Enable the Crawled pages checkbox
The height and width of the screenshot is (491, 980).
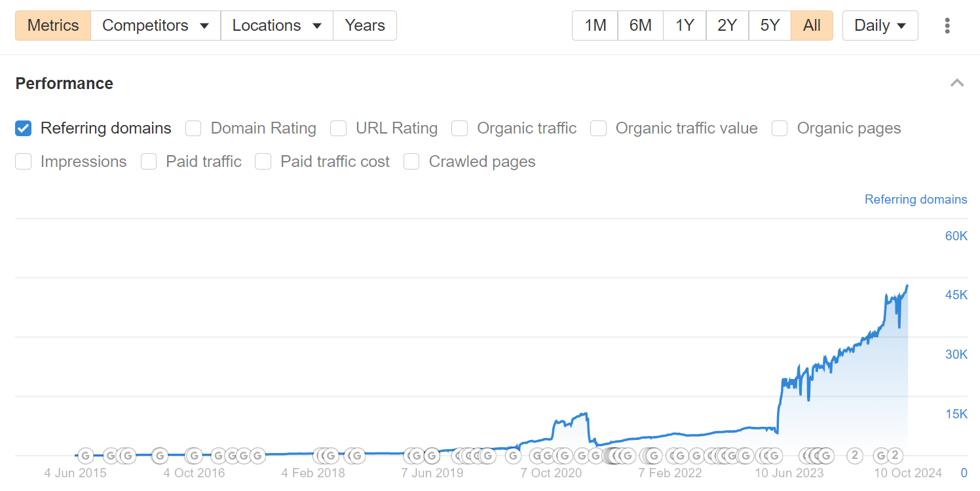pos(411,162)
